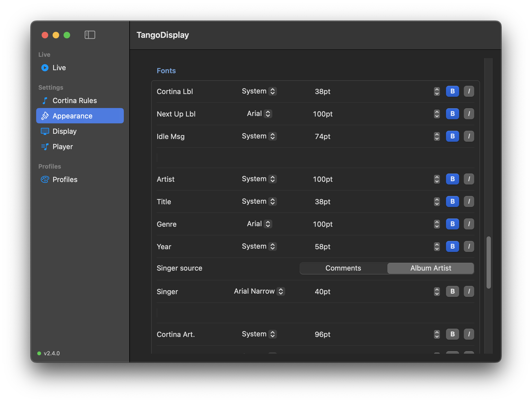
Task: Open Title font family dropdown
Action: [x=259, y=201]
